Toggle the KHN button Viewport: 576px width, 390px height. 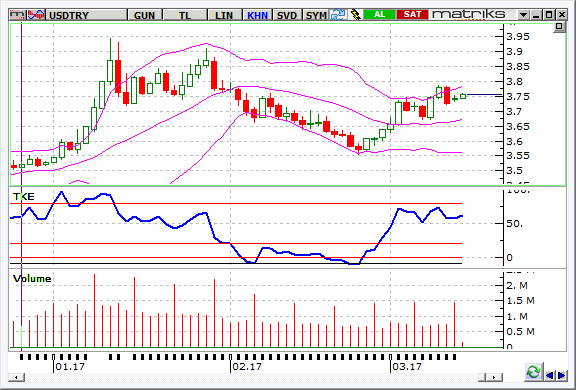pyautogui.click(x=257, y=15)
